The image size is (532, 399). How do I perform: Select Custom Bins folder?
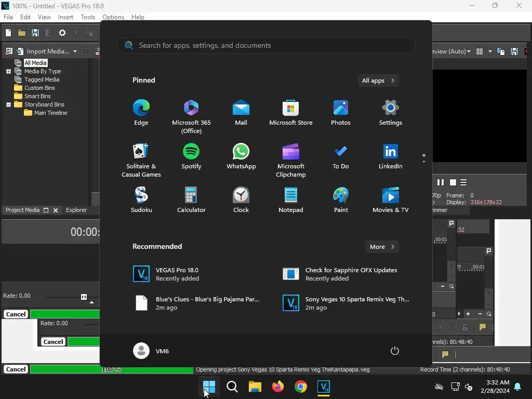click(x=39, y=88)
